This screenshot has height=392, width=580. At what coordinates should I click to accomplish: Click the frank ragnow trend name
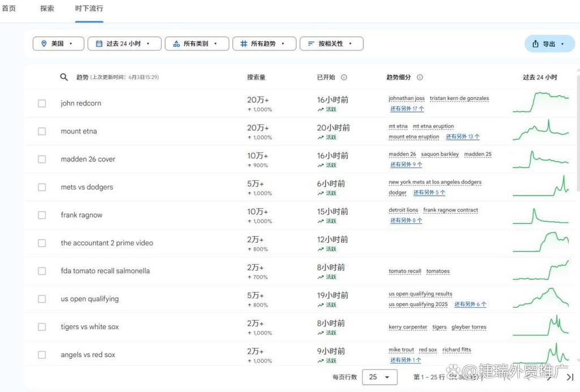[x=81, y=215]
